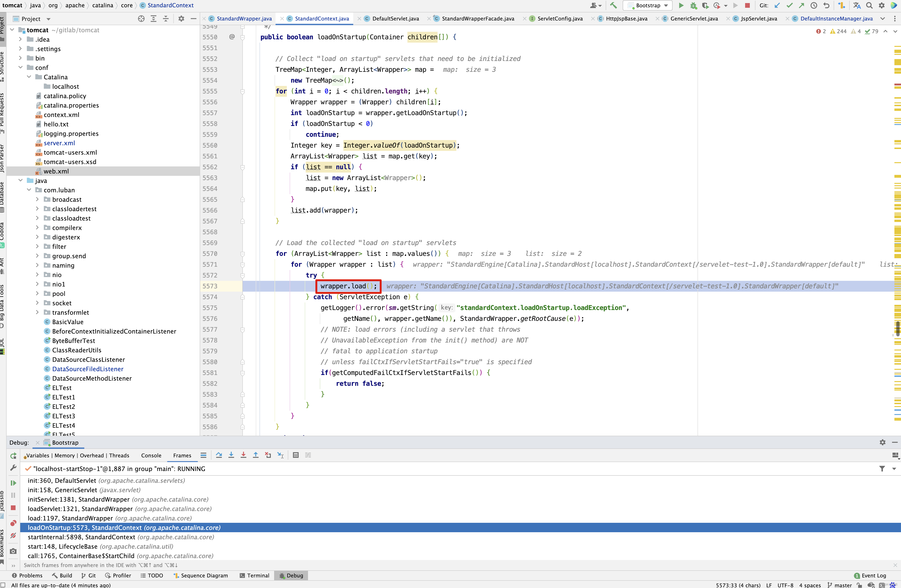The image size is (901, 588).
Task: Click Run to Cursor icon
Action: [x=280, y=455]
